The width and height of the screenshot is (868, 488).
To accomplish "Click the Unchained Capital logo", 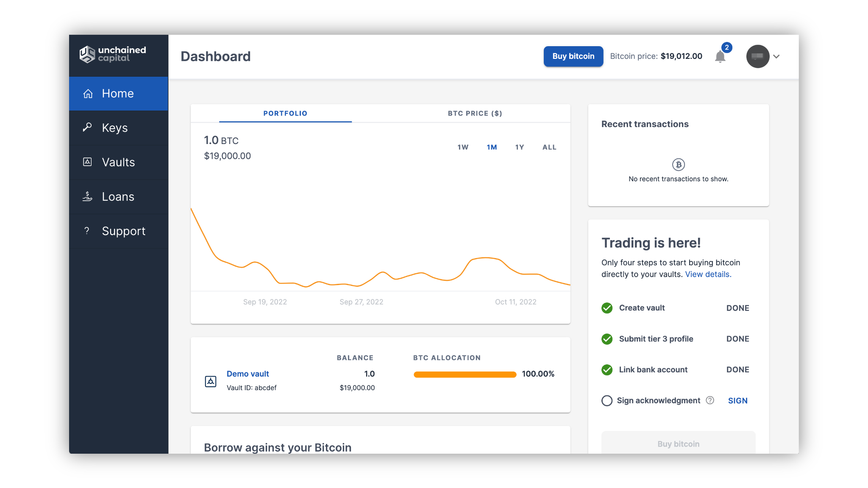I will (x=113, y=55).
